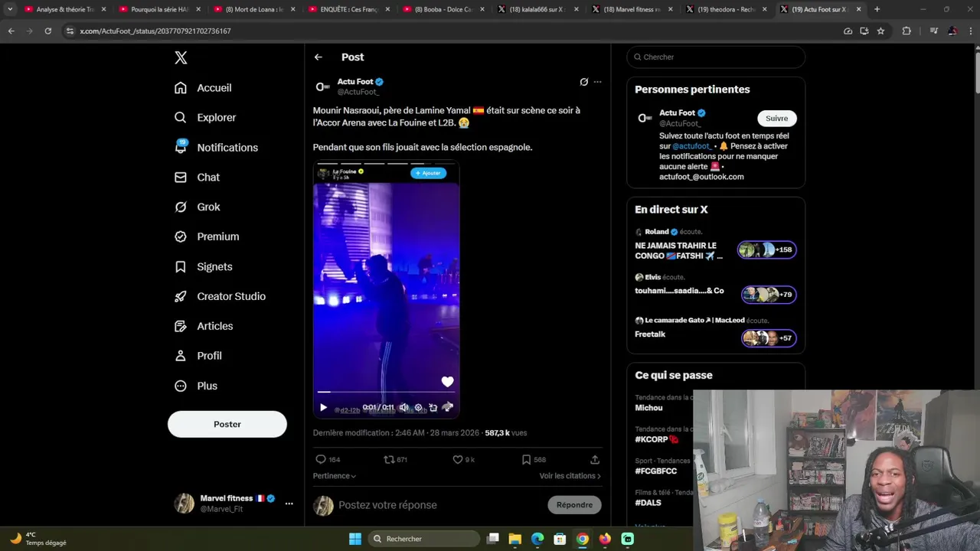The width and height of the screenshot is (980, 551).
Task: Go to Profil page
Action: pyautogui.click(x=198, y=357)
